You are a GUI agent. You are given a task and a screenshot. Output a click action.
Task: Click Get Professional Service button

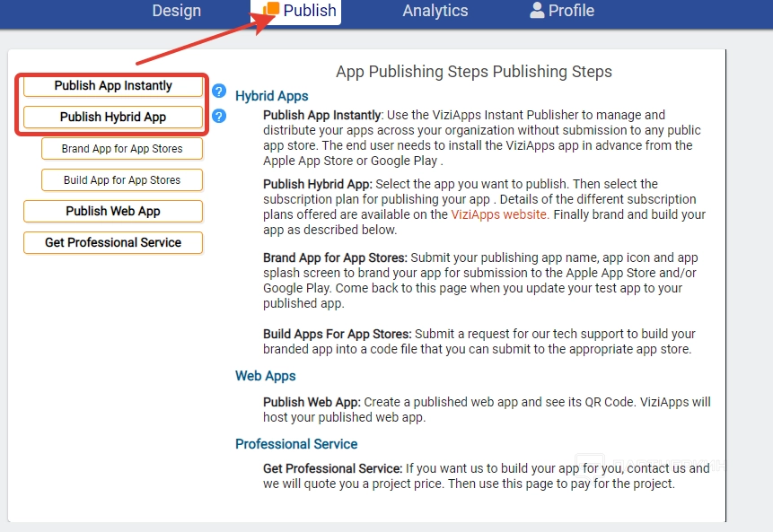tap(113, 243)
